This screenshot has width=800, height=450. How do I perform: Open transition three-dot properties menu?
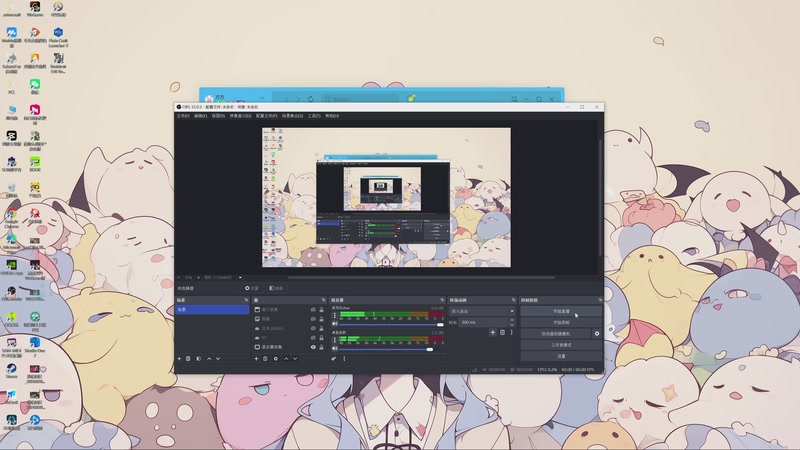[x=511, y=332]
